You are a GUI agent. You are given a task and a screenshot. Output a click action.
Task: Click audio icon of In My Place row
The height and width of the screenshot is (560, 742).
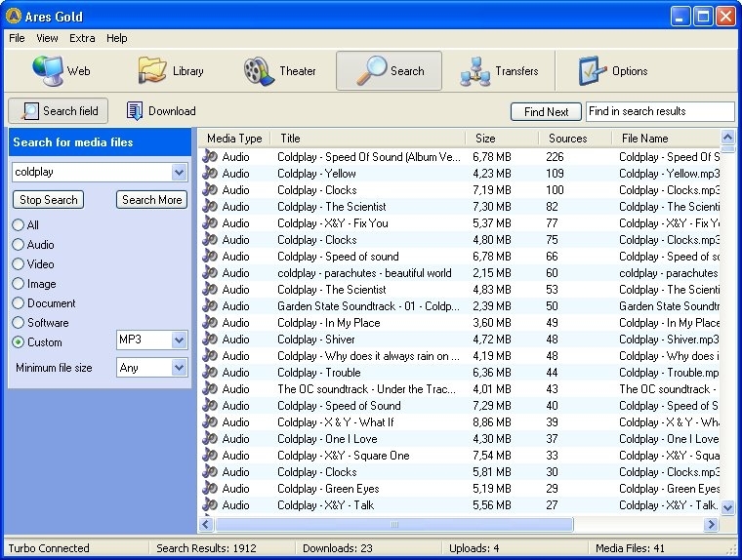point(210,322)
